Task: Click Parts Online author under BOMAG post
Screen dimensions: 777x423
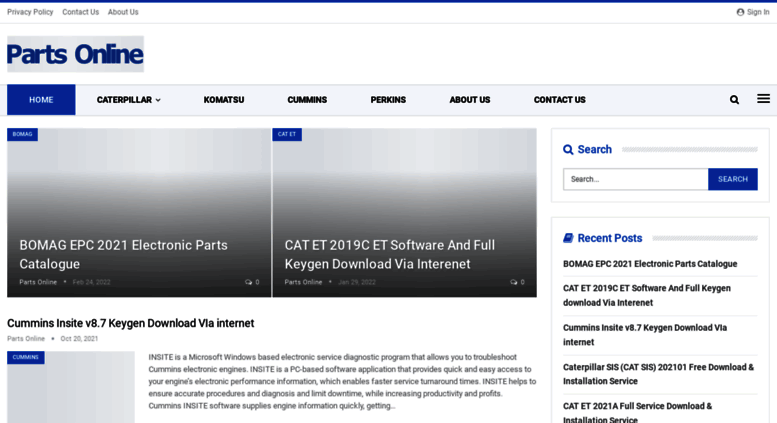Action: tap(38, 282)
